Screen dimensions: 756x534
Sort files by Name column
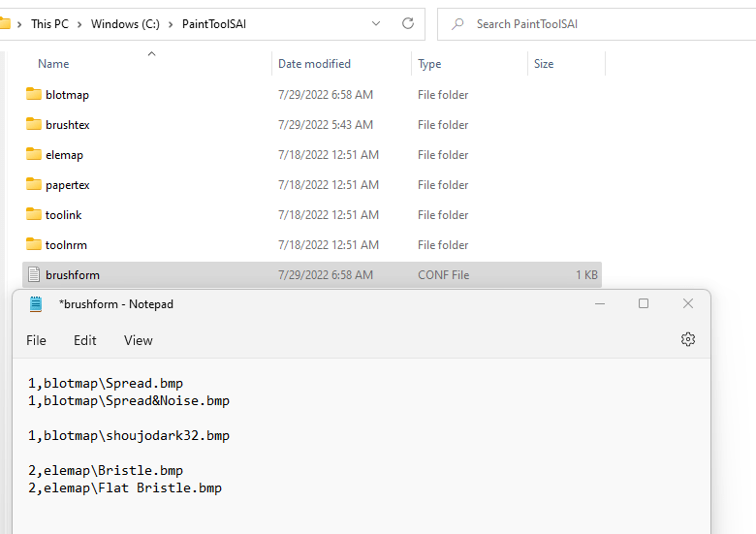(x=53, y=64)
